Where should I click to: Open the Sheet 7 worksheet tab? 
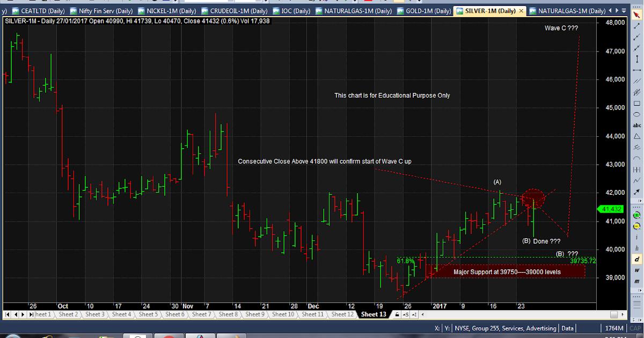point(201,314)
